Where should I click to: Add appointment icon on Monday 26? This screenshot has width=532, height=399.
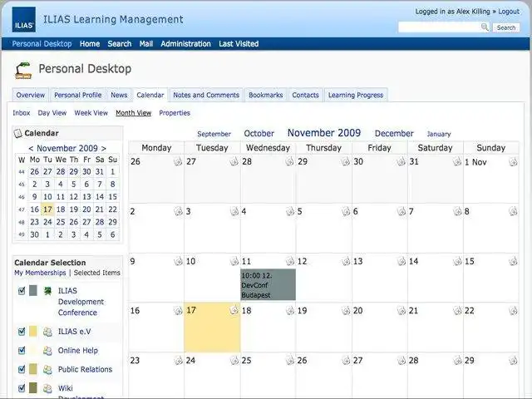tap(178, 161)
